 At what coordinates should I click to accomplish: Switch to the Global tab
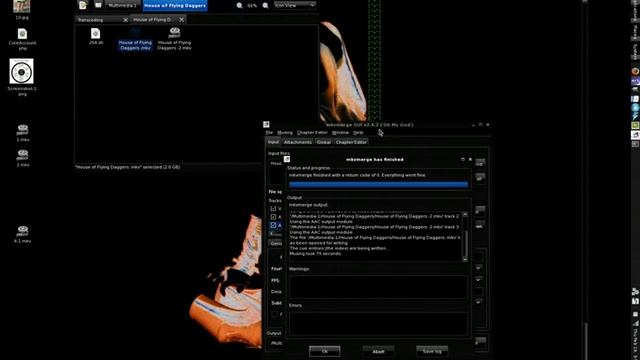[x=324, y=142]
